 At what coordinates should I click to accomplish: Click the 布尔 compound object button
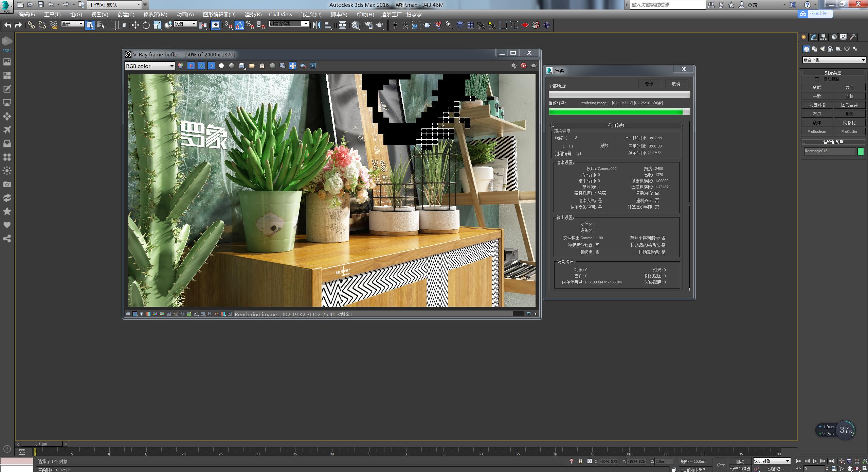tap(817, 114)
